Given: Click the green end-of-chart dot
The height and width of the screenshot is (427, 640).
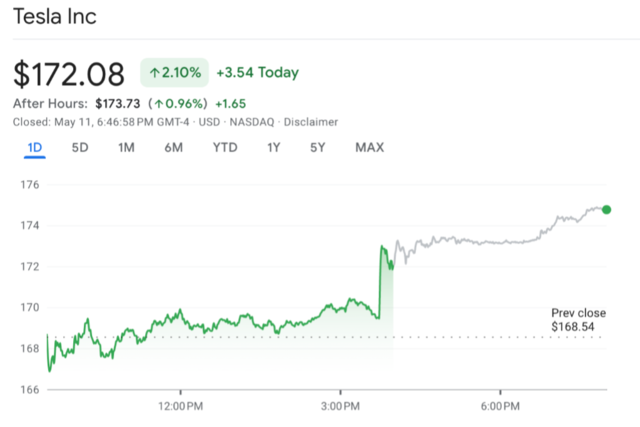Looking at the screenshot, I should click(x=606, y=210).
